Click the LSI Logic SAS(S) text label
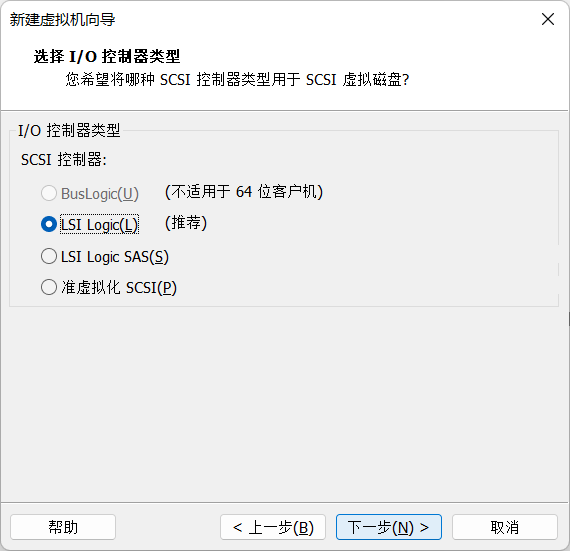570x551 pixels. point(115,257)
